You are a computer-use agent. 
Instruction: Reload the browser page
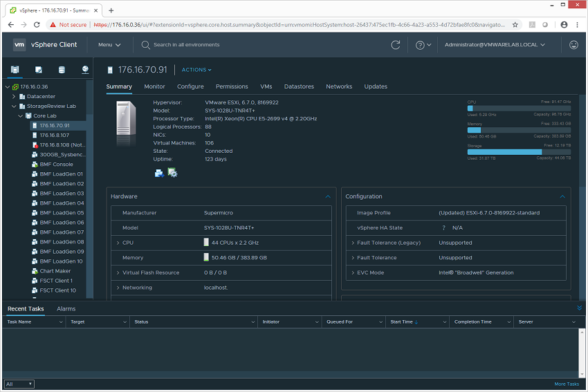coord(37,25)
